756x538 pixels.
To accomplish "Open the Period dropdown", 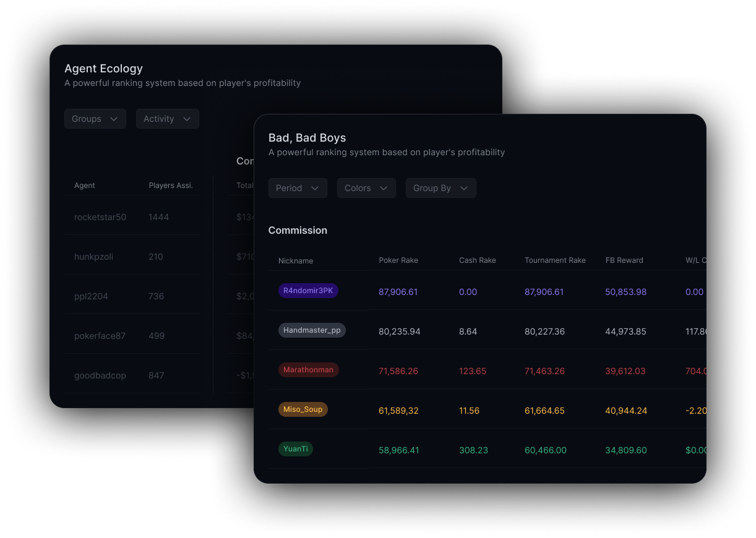I will 298,188.
